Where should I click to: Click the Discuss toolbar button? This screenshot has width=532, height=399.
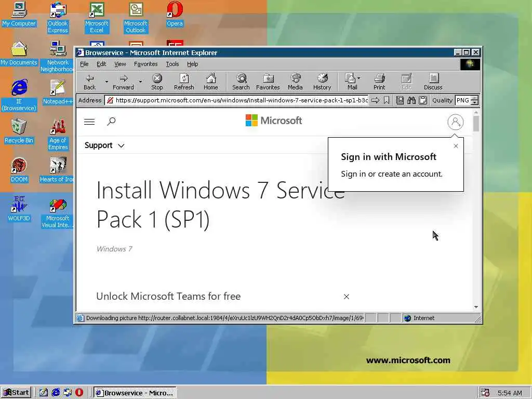pos(433,82)
